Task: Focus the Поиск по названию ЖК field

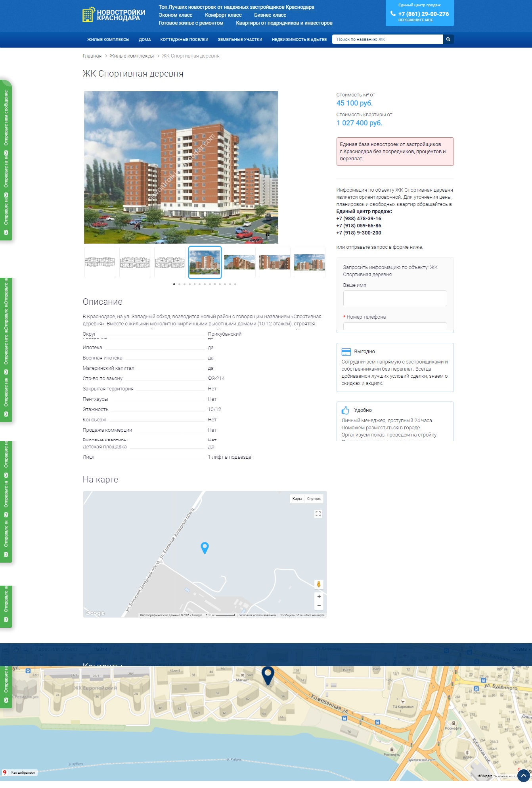Action: click(x=388, y=39)
